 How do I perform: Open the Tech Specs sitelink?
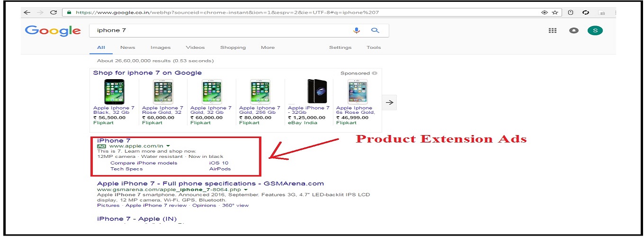pyautogui.click(x=126, y=169)
